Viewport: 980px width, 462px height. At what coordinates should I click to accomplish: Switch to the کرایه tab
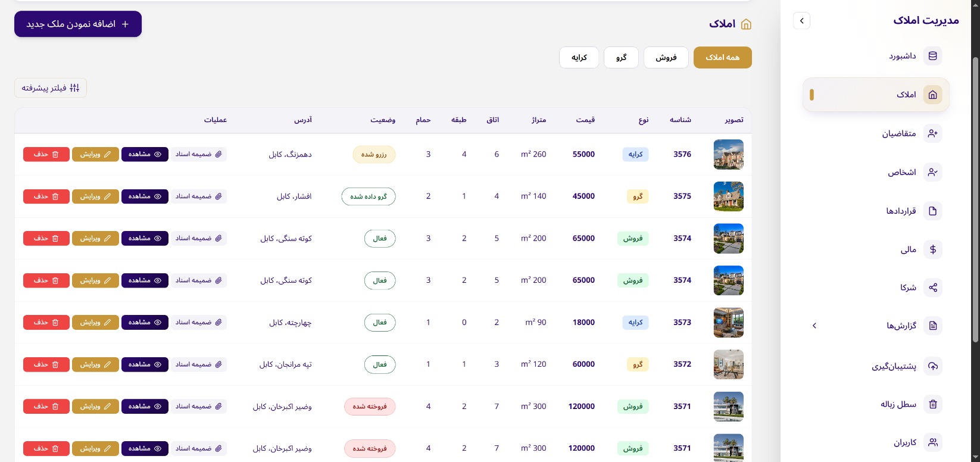pyautogui.click(x=579, y=58)
